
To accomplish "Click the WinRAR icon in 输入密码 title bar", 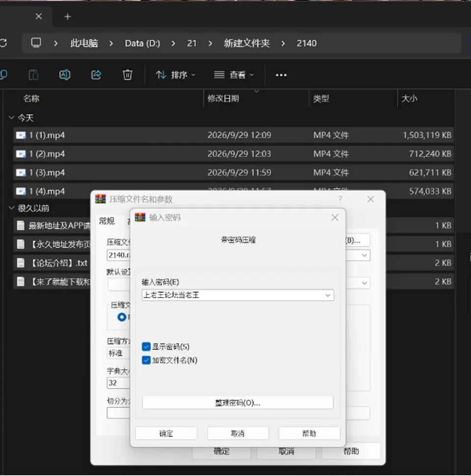I will click(x=140, y=217).
